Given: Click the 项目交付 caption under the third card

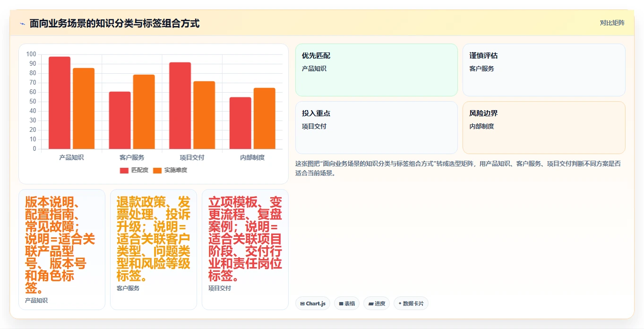Looking at the screenshot, I should pyautogui.click(x=220, y=288).
